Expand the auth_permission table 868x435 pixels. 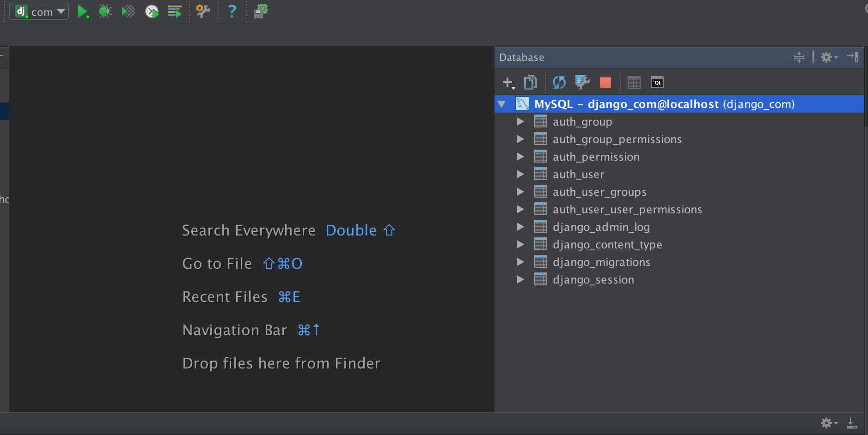click(520, 157)
